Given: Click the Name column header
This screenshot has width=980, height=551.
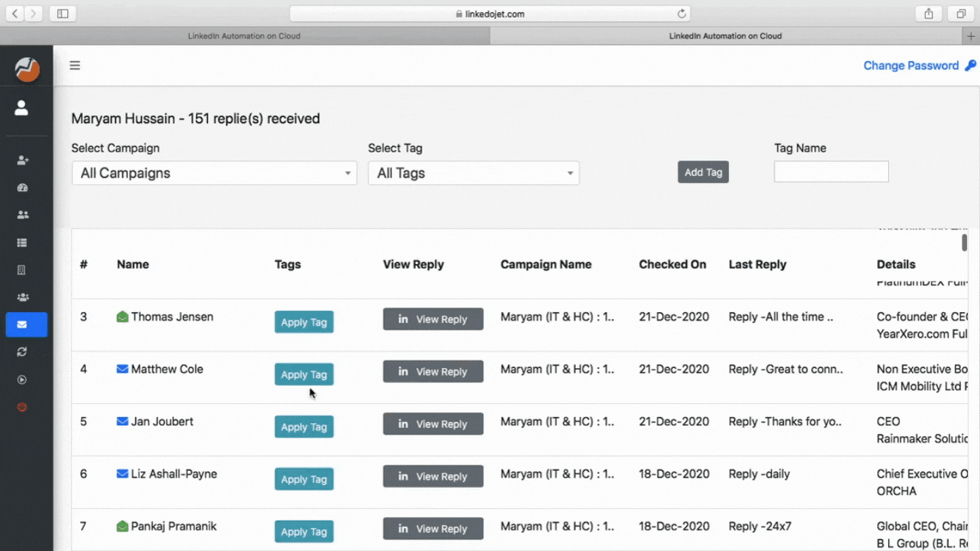Looking at the screenshot, I should coord(133,265).
